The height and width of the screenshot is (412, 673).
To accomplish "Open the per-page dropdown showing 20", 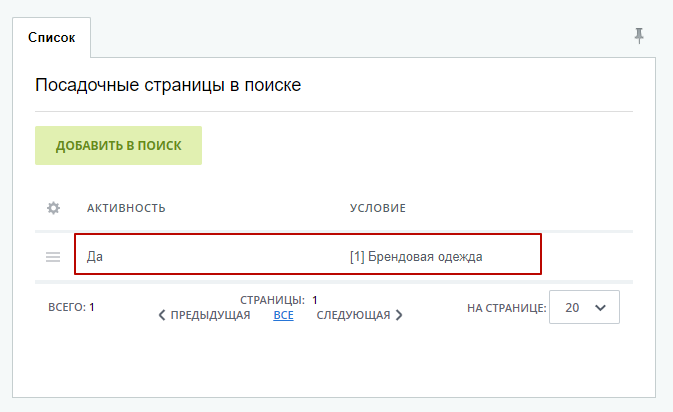I will tap(585, 308).
